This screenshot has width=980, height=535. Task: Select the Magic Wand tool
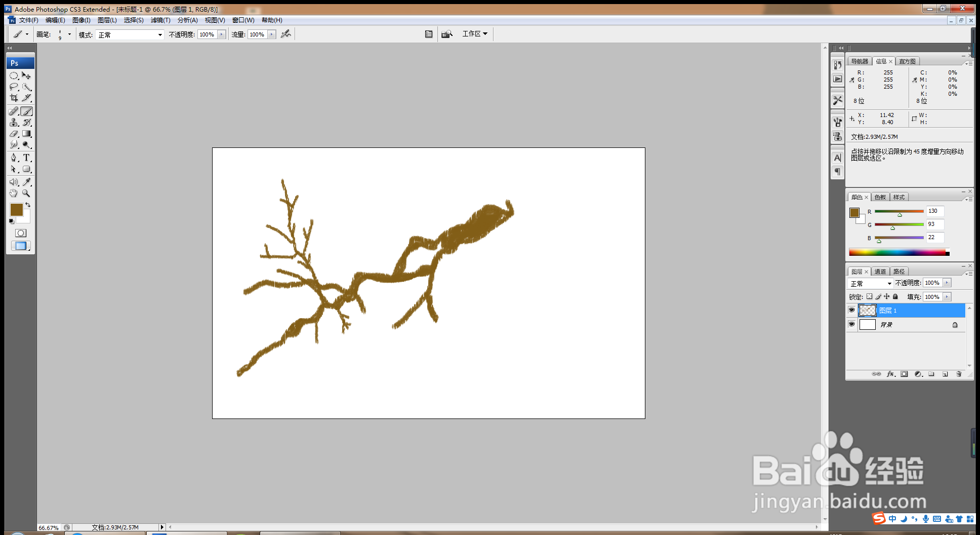(27, 87)
